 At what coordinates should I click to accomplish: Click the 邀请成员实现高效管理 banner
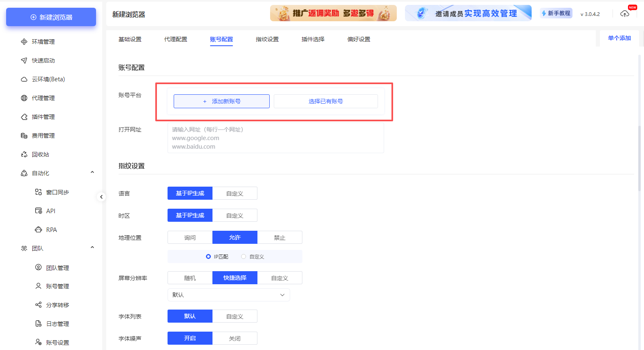pyautogui.click(x=468, y=13)
